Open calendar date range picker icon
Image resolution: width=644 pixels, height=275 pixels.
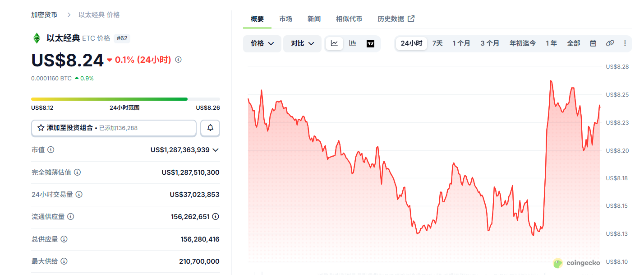click(x=593, y=43)
